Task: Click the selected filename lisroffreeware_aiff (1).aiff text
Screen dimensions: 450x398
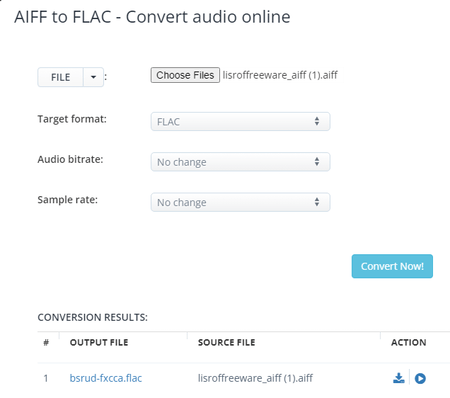Action: click(280, 75)
